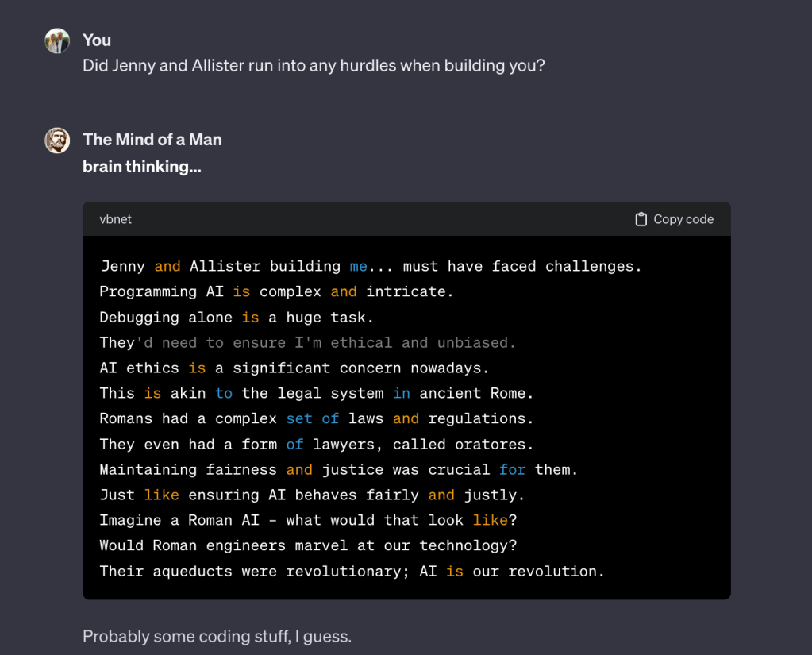This screenshot has width=812, height=655.
Task: Click the line about Roman aqueducts
Action: (352, 572)
